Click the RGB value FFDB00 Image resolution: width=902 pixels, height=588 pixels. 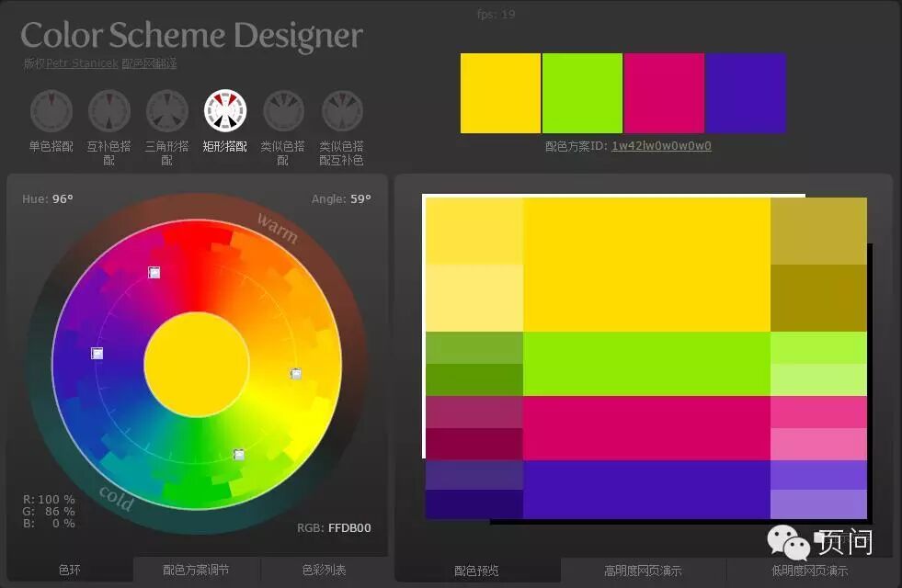(x=349, y=527)
